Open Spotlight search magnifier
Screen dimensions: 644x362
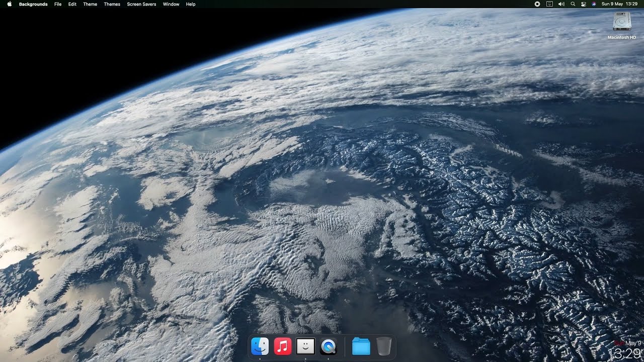pyautogui.click(x=573, y=4)
